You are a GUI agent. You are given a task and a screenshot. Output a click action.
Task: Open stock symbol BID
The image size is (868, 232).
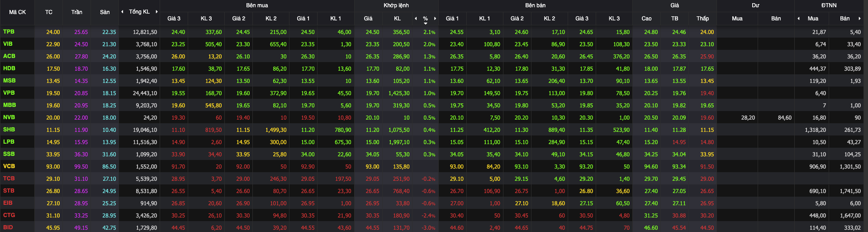pos(8,227)
